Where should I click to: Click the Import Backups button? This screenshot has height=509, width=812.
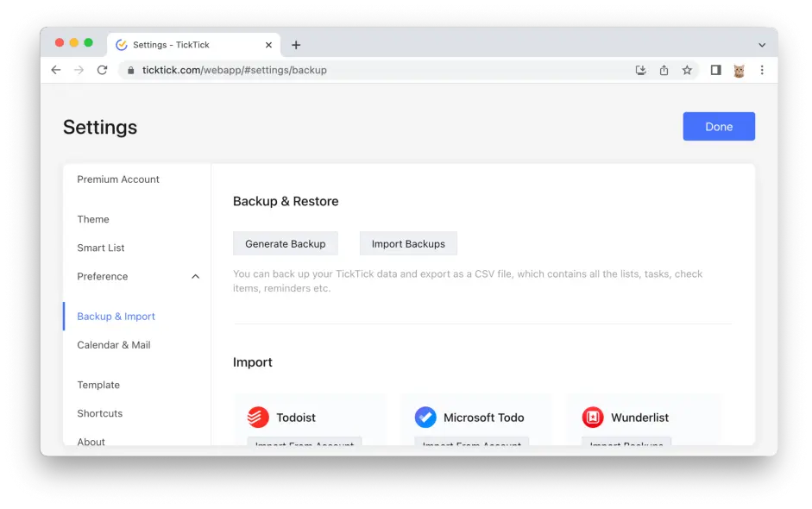(408, 244)
